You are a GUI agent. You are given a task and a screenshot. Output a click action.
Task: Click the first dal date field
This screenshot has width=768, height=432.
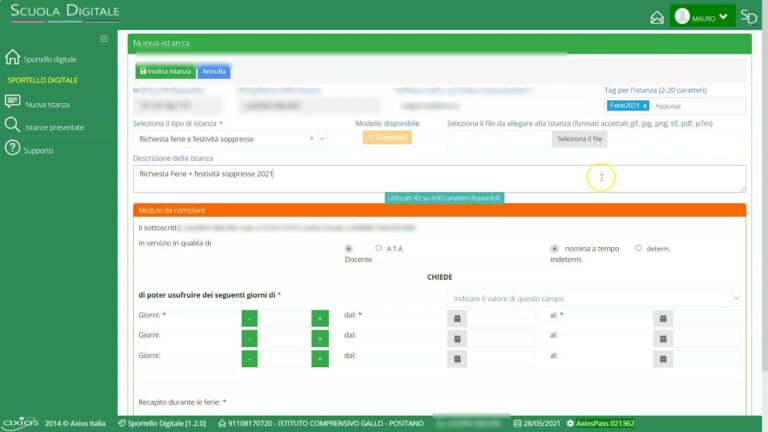(501, 318)
